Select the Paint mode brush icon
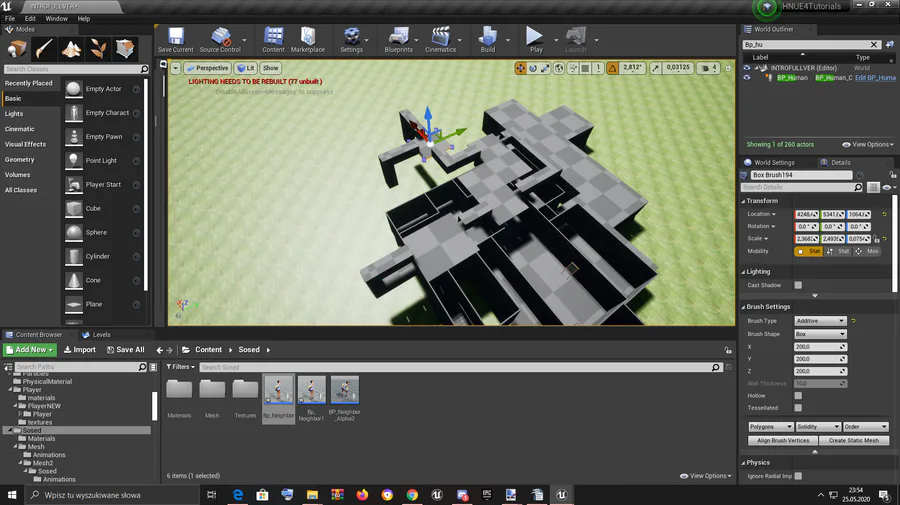The image size is (900, 505). point(44,49)
